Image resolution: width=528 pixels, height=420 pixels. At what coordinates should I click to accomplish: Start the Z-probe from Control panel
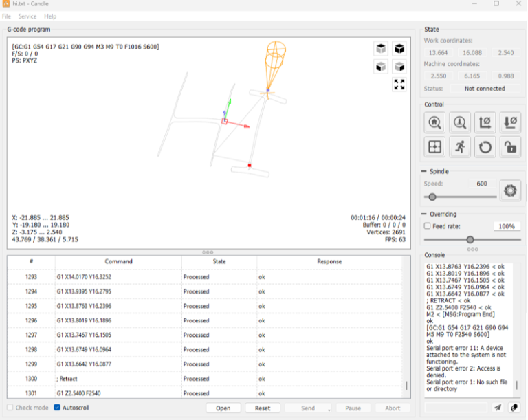(x=459, y=123)
